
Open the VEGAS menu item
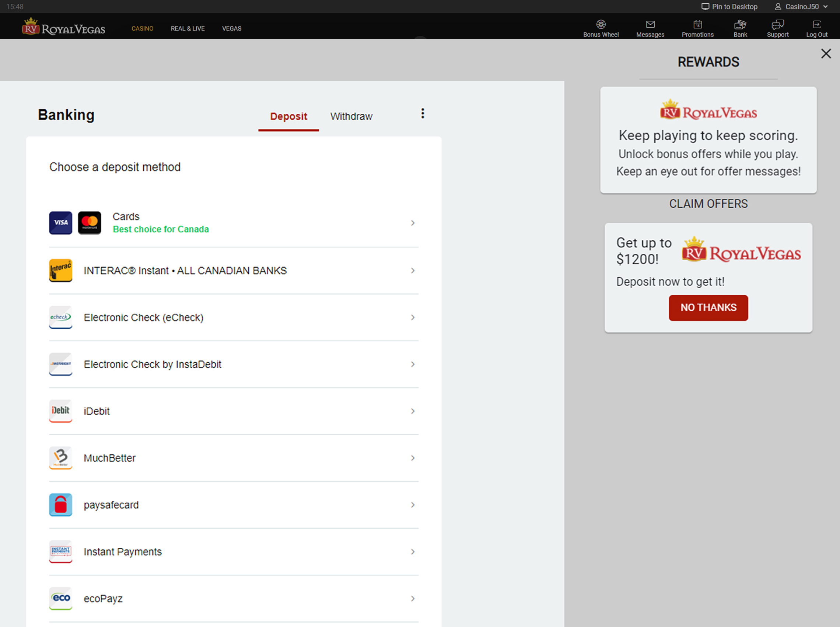click(x=232, y=28)
